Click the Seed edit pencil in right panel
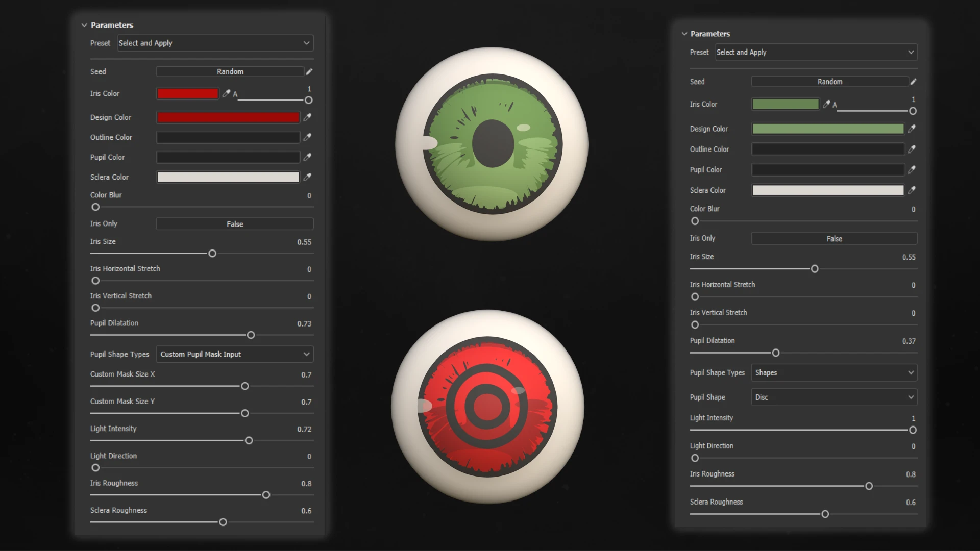980x551 pixels. 914,82
